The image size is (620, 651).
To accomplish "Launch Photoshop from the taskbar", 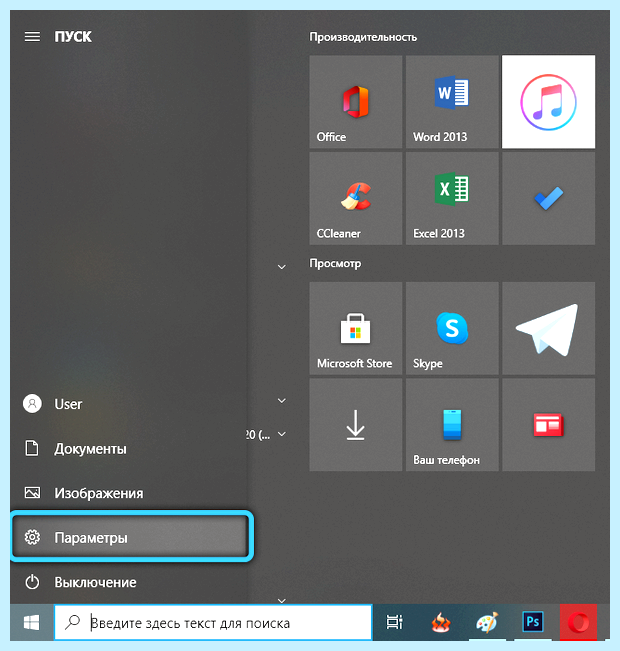I will click(x=533, y=622).
